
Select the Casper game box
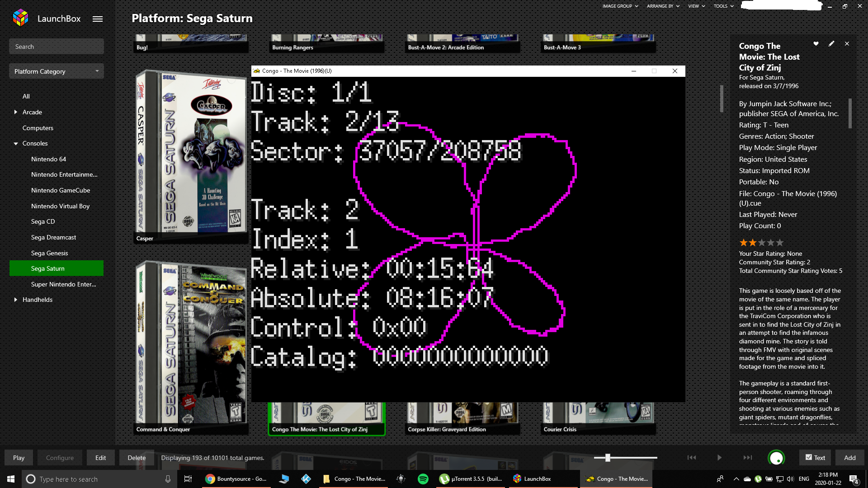(191, 156)
